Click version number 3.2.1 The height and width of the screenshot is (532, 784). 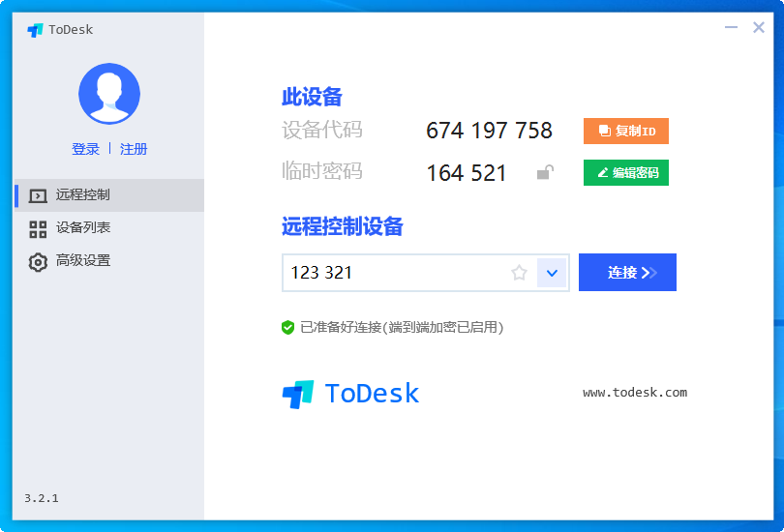click(42, 498)
